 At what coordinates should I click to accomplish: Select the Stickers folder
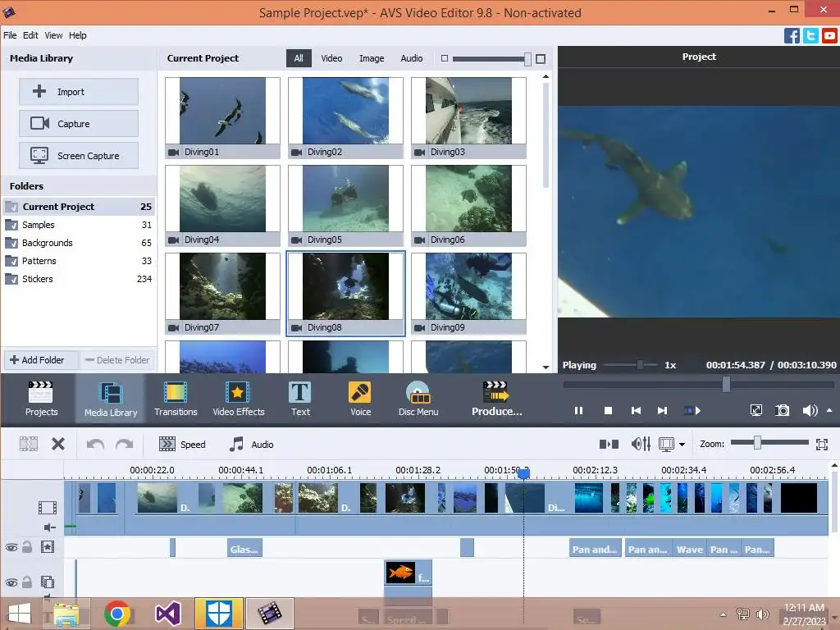(79, 279)
